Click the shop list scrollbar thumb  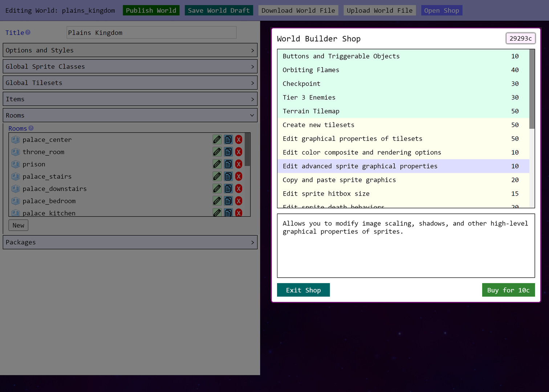tap(532, 89)
